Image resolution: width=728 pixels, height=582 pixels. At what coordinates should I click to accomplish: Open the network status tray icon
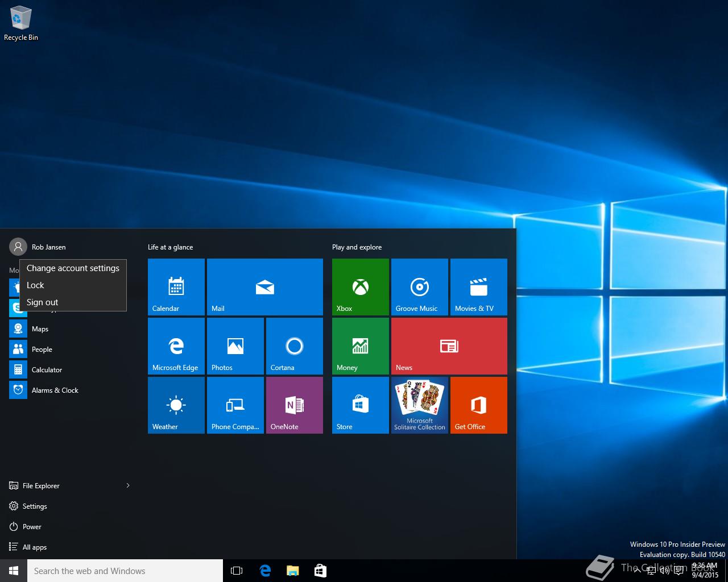point(651,571)
